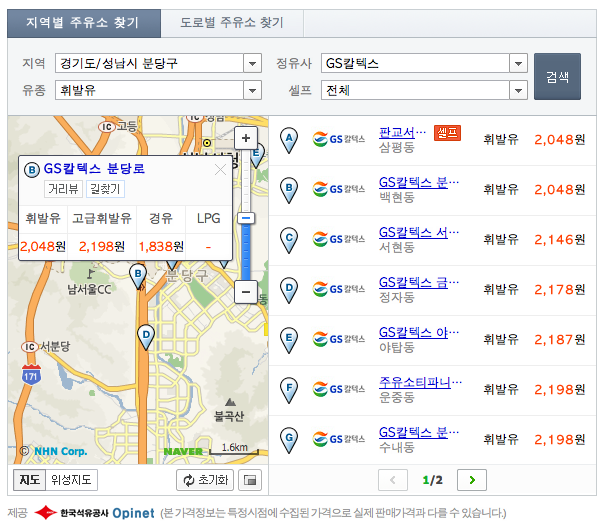Click GS칼텍스 logo in 수내동 row

point(339,438)
